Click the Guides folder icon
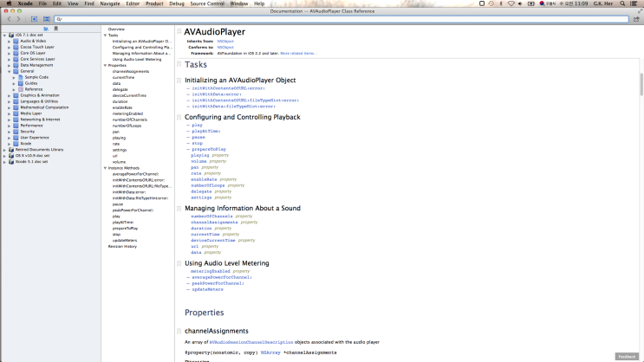 (x=21, y=83)
